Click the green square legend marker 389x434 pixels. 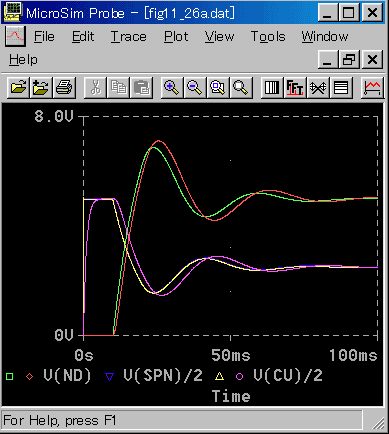9,377
